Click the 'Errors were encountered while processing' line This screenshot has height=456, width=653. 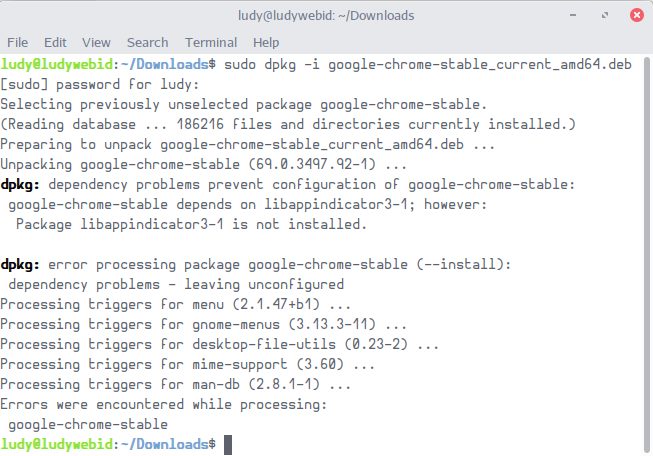coord(164,404)
